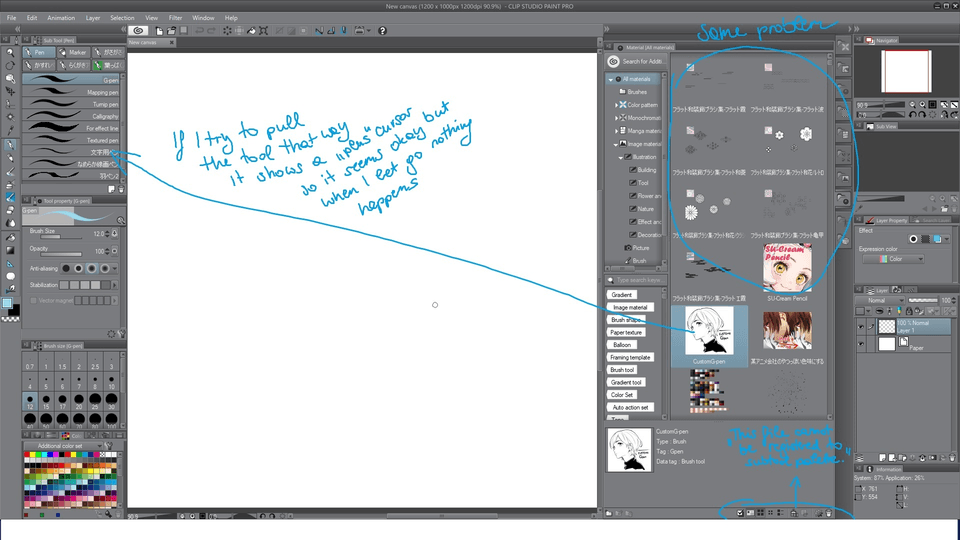Viewport: 960px width, 540px height.
Task: Choose the third anti-aliasing option (middle)
Action: [x=92, y=268]
